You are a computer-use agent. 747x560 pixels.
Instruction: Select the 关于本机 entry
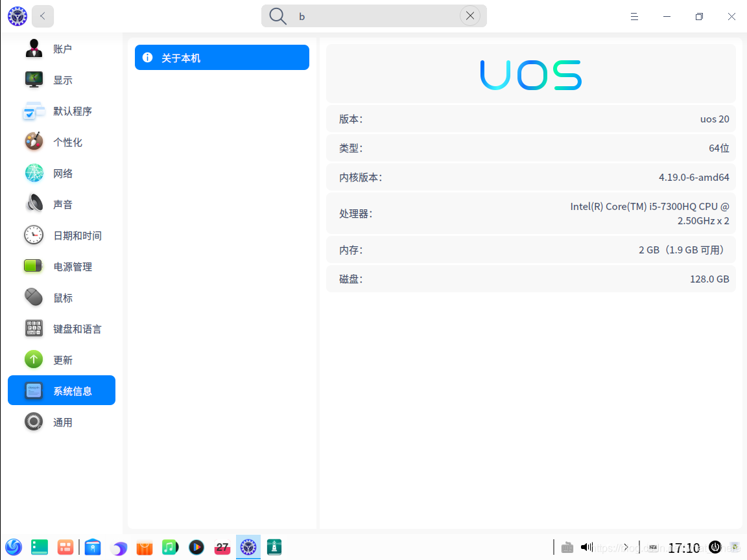coord(222,57)
